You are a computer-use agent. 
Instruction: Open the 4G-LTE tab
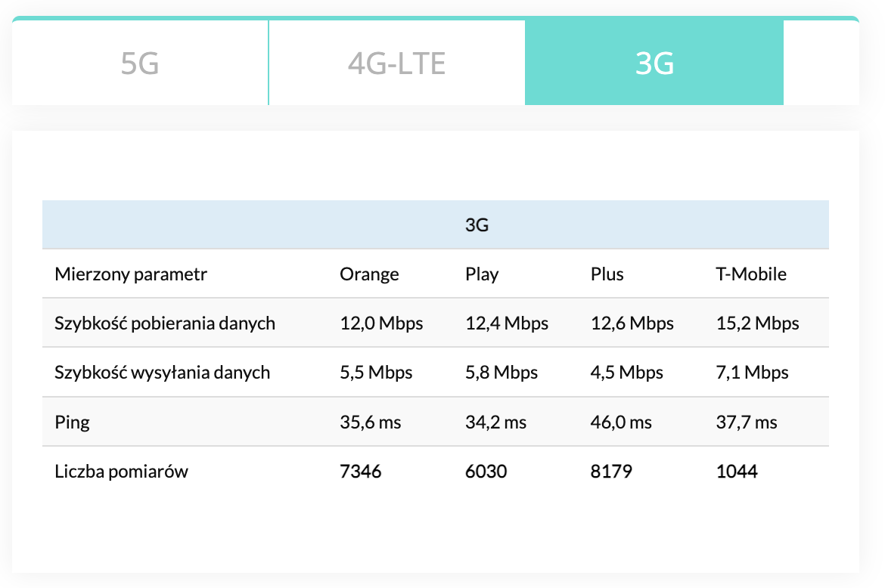[x=396, y=63]
